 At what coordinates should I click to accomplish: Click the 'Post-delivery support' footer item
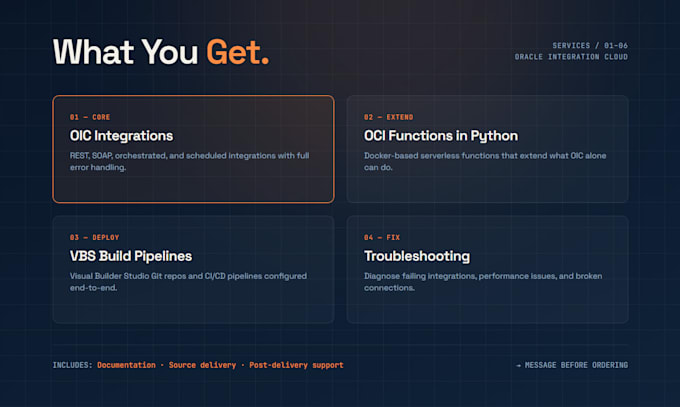[x=296, y=365]
